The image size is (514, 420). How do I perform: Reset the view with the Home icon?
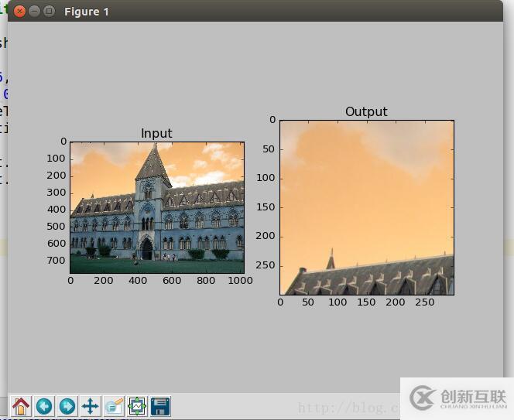tap(21, 406)
